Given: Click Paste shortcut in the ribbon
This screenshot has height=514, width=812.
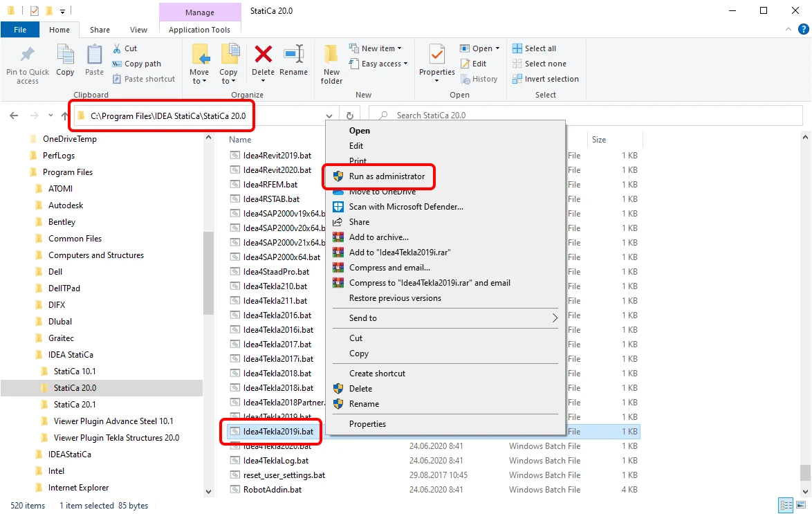Looking at the screenshot, I should point(144,79).
